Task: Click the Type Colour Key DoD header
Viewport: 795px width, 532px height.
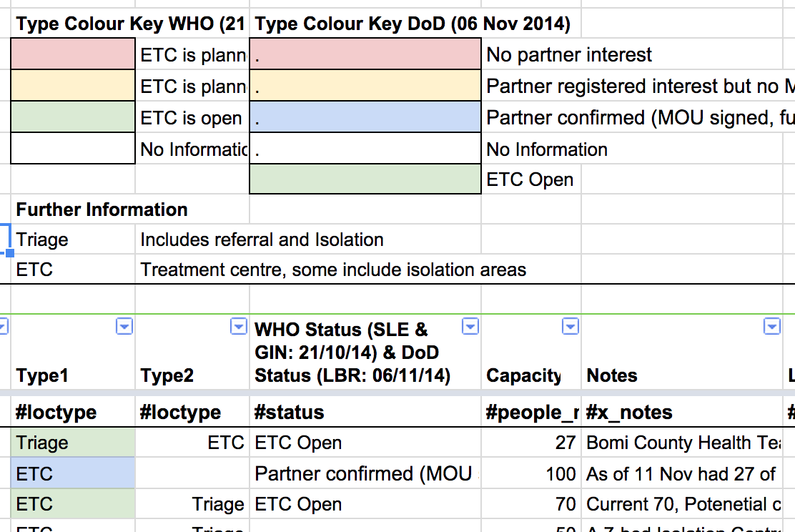Action: click(413, 24)
